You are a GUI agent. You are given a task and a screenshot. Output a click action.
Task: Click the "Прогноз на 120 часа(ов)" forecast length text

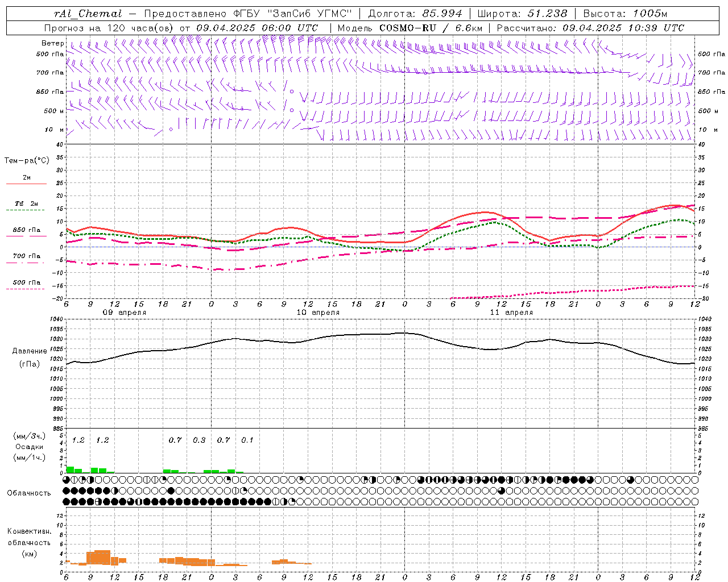110,28
